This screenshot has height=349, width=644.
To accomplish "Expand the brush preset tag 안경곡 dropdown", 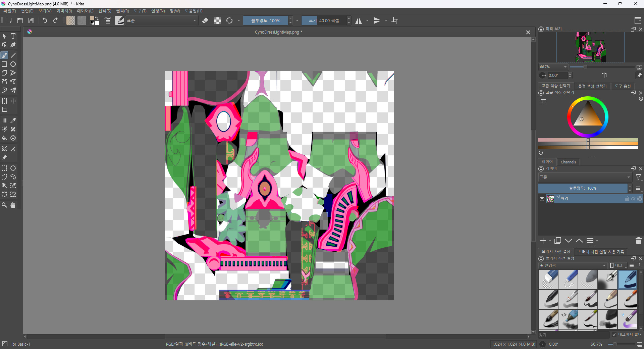I will 573,265.
